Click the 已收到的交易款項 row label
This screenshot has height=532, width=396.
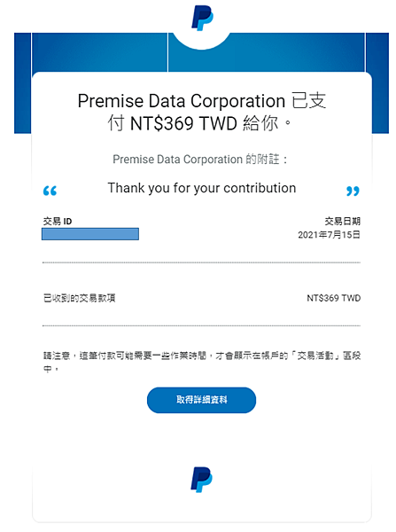coord(80,298)
